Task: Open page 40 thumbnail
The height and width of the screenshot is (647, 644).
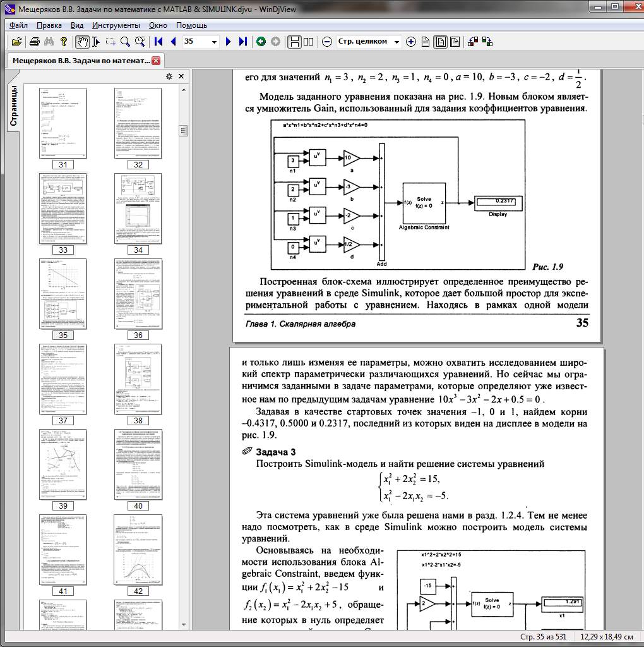Action: pyautogui.click(x=138, y=464)
